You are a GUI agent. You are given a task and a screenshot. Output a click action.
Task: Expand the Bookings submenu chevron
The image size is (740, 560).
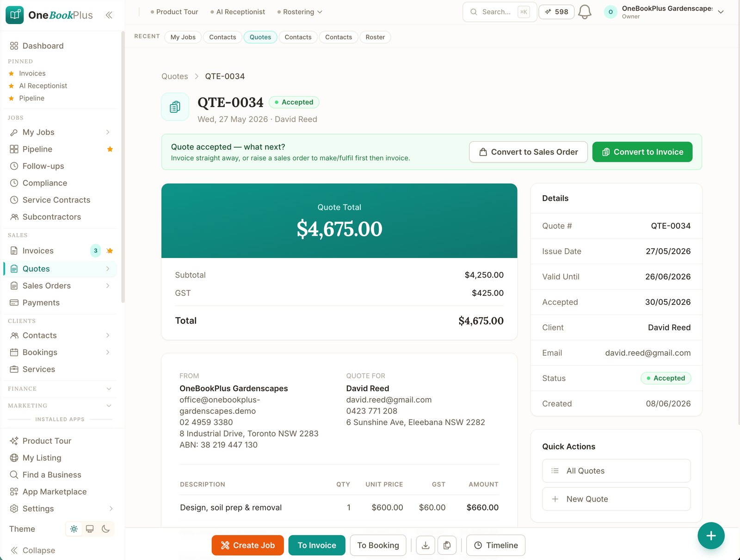(108, 352)
